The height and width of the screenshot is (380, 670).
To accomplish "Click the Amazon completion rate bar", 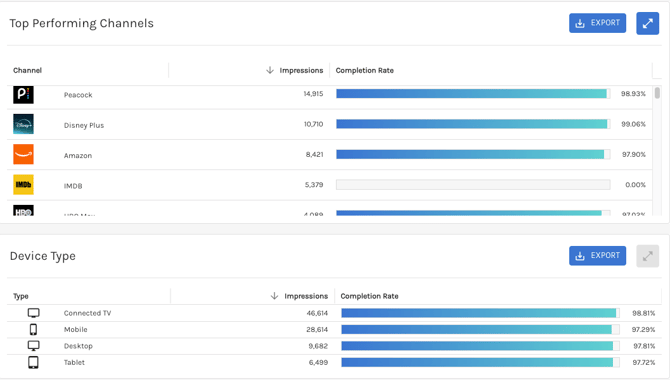I will (473, 154).
